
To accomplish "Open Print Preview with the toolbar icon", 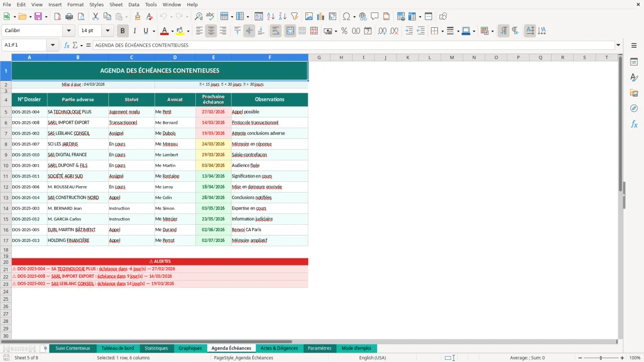I will (81, 17).
